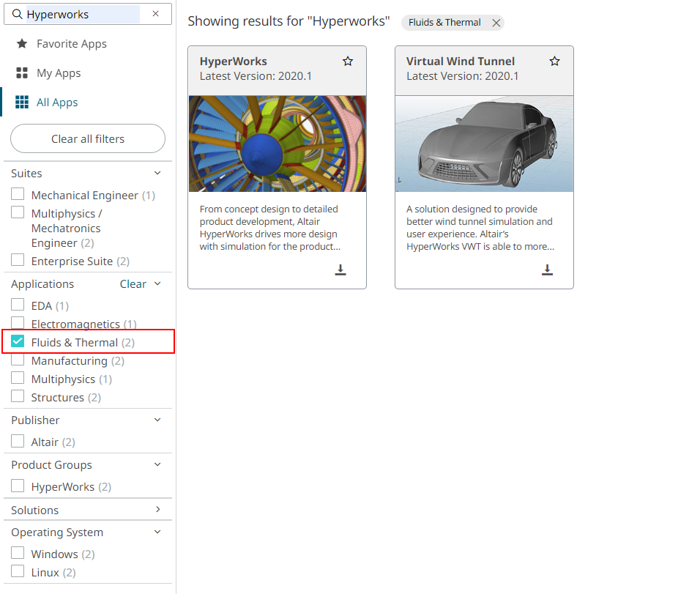Viewport: 700px width, 594px height.
Task: Download HyperWorks using the download icon
Action: pos(340,270)
